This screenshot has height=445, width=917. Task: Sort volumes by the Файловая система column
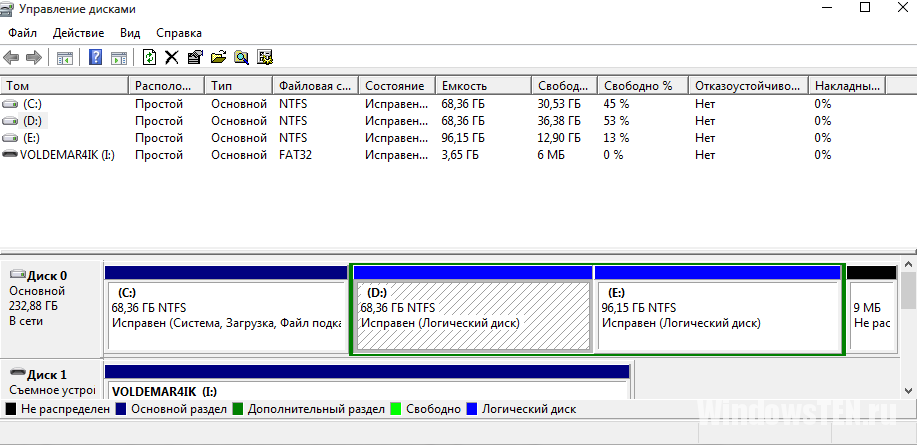pyautogui.click(x=314, y=86)
